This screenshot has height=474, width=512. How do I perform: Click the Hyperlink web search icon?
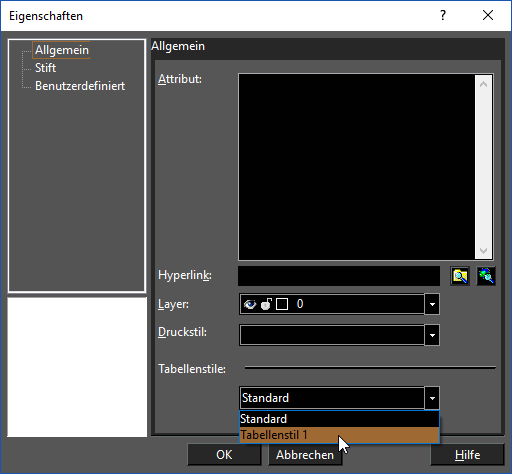coord(486,276)
